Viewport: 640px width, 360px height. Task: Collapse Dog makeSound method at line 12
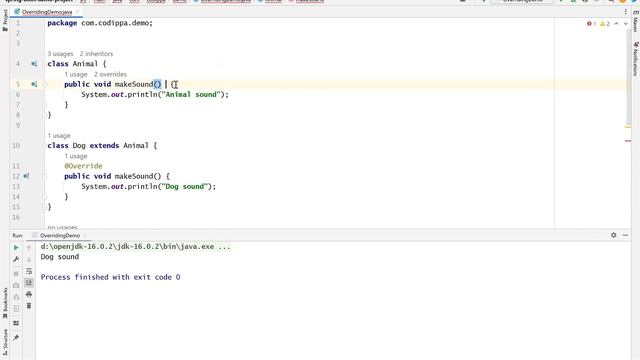44,176
